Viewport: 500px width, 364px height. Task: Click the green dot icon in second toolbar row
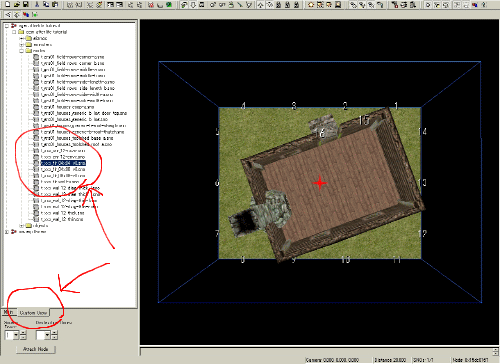tap(35, 14)
